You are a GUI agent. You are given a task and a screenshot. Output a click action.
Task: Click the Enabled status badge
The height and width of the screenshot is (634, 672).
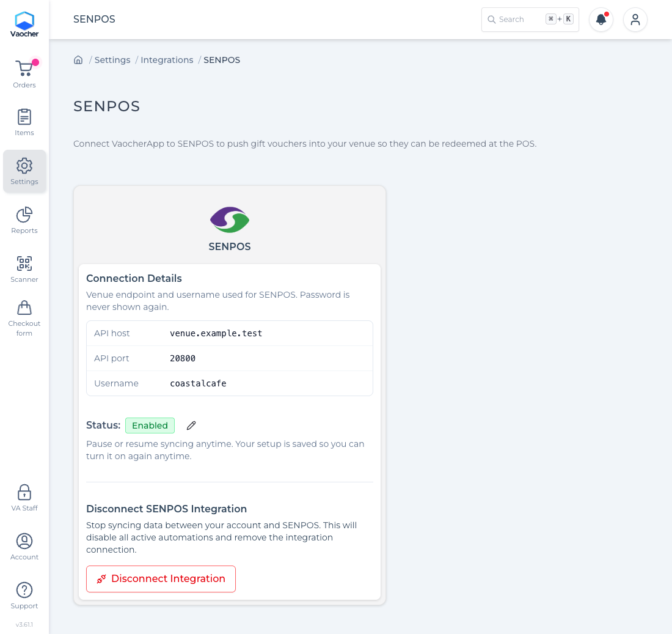pos(150,426)
